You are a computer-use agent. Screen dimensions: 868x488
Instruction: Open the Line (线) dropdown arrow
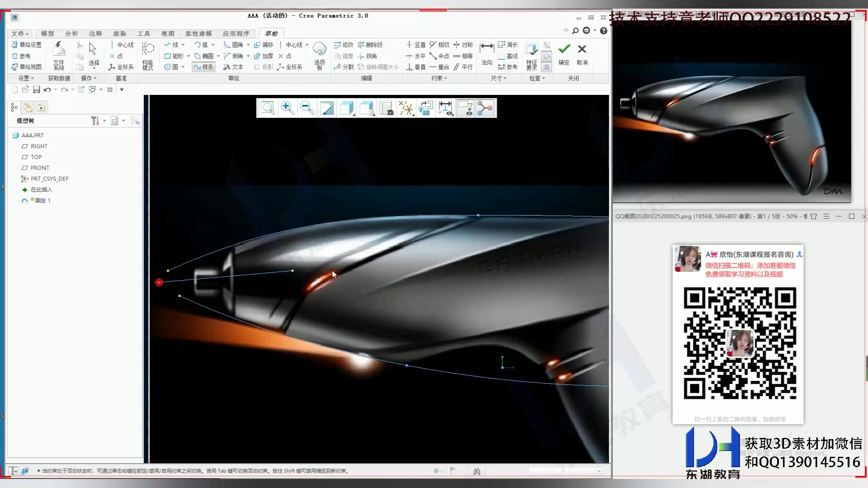[183, 45]
